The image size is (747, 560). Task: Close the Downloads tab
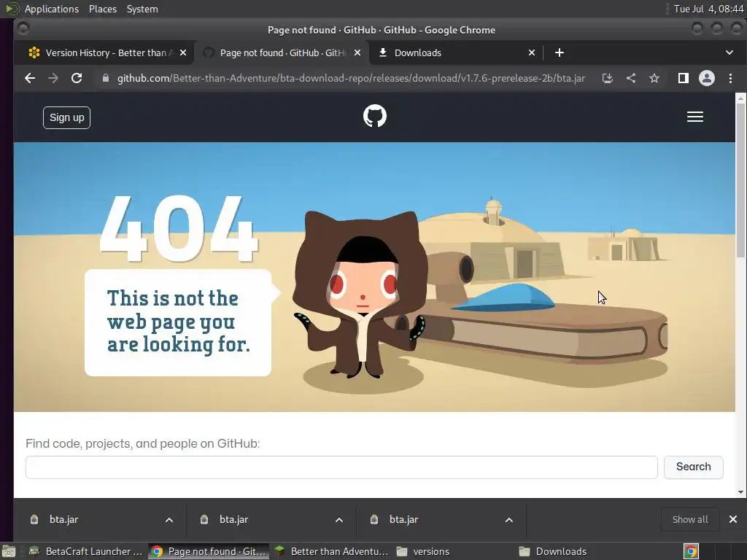pos(532,52)
